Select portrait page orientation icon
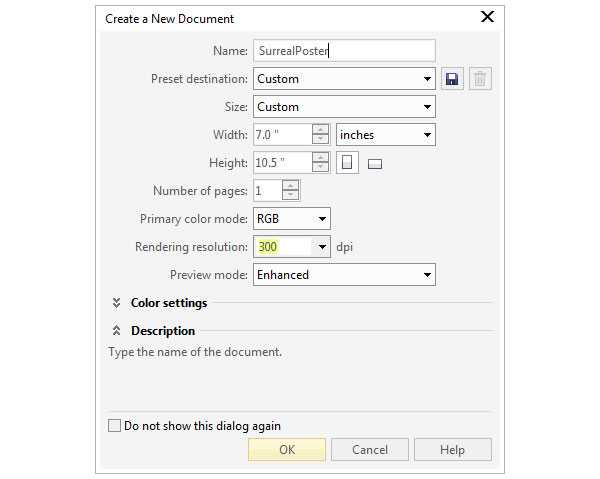Image resolution: width=600 pixels, height=479 pixels. [347, 163]
